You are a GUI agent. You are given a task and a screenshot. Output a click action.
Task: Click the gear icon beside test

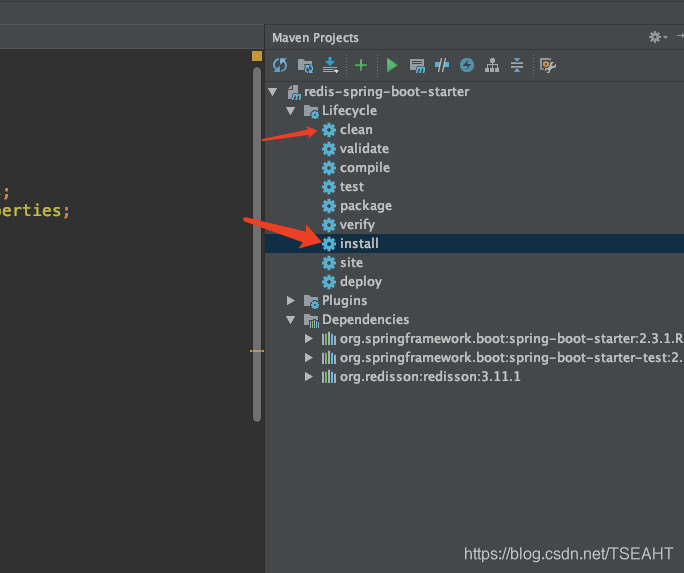(329, 187)
